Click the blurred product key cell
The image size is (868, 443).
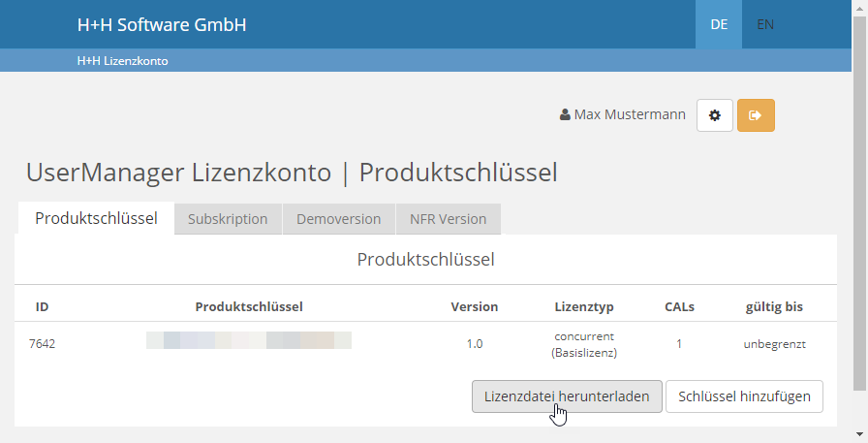point(249,340)
